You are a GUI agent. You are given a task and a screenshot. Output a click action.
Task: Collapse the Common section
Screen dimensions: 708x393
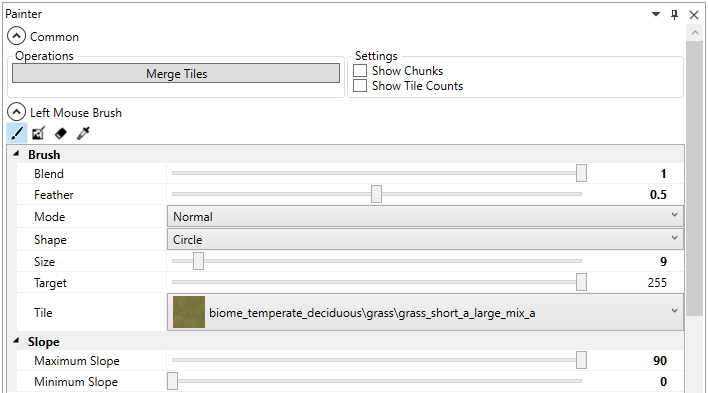tap(17, 36)
